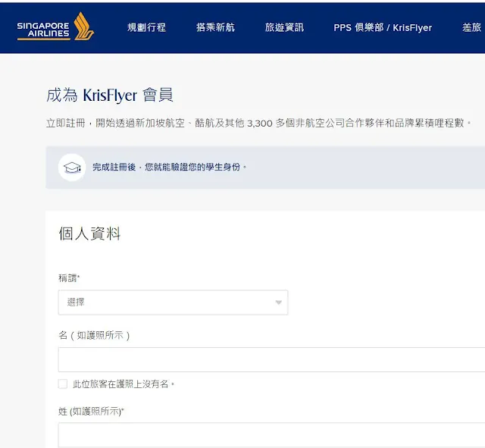Screen dimensions: 485x448
Task: Open the 旅遊資訊 menu
Action: point(285,27)
